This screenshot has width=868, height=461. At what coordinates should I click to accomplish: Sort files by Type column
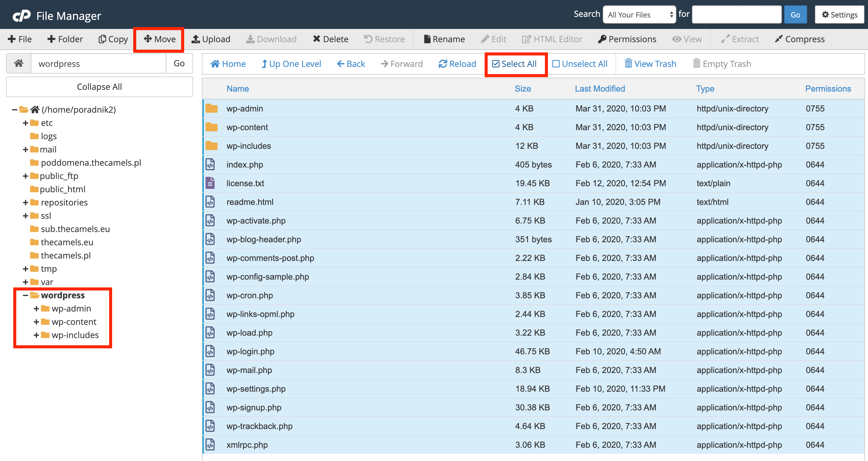point(705,89)
